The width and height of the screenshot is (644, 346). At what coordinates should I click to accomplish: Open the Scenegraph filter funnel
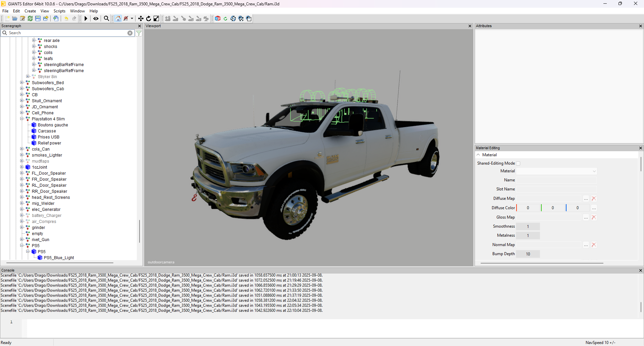pyautogui.click(x=139, y=33)
